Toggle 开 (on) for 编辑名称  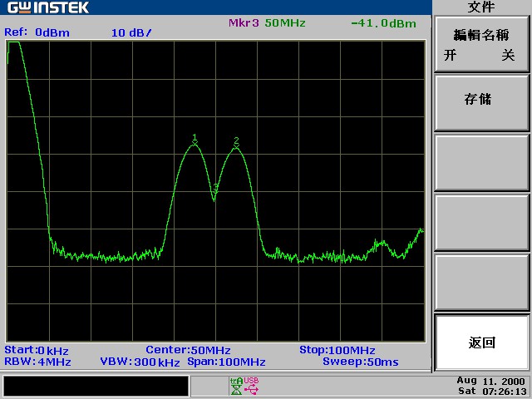pos(451,55)
